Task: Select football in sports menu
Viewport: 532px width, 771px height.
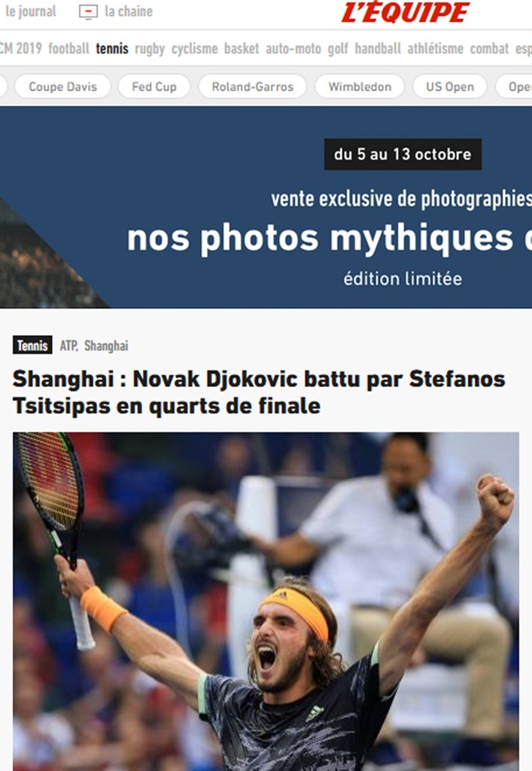Action: 68,49
